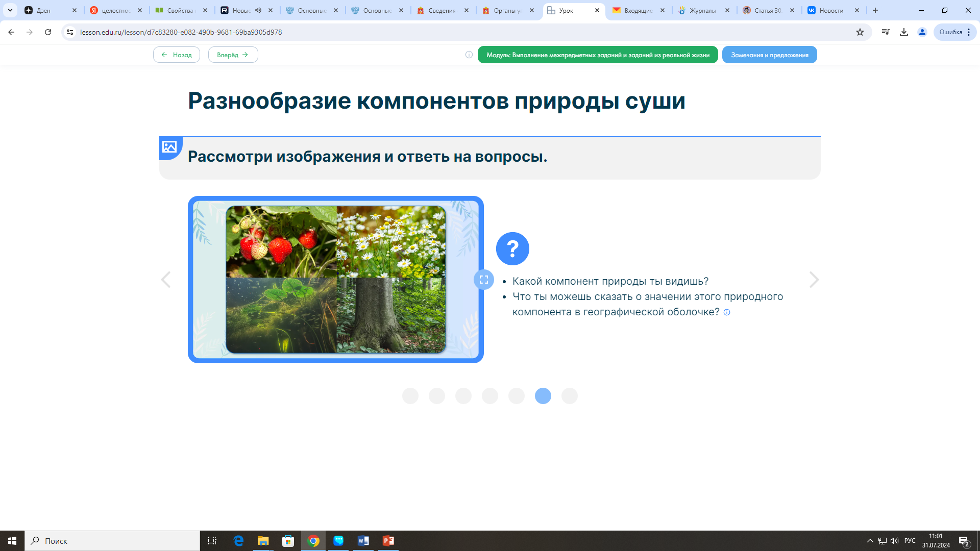Show hidden system tray icons
This screenshot has height=551, width=980.
[x=870, y=541]
